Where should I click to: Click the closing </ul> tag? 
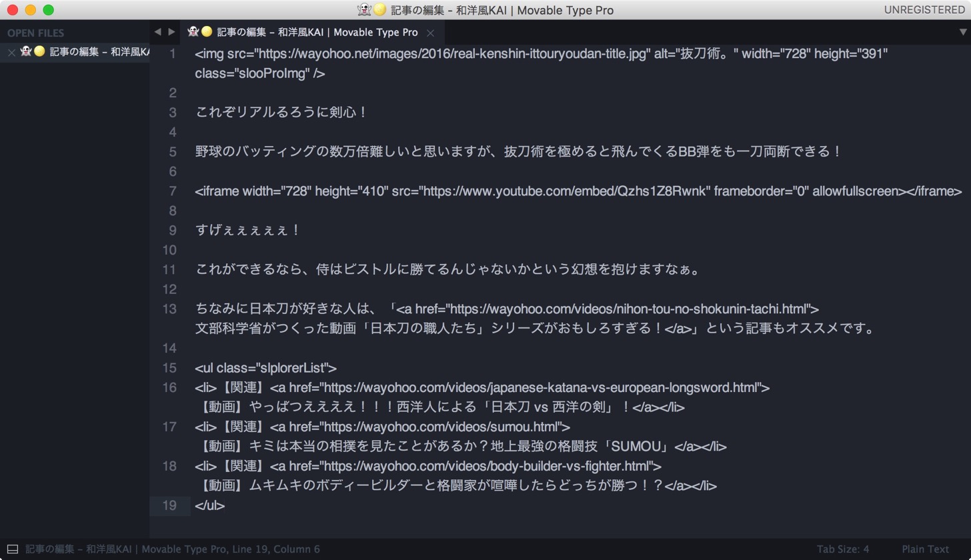pyautogui.click(x=210, y=505)
